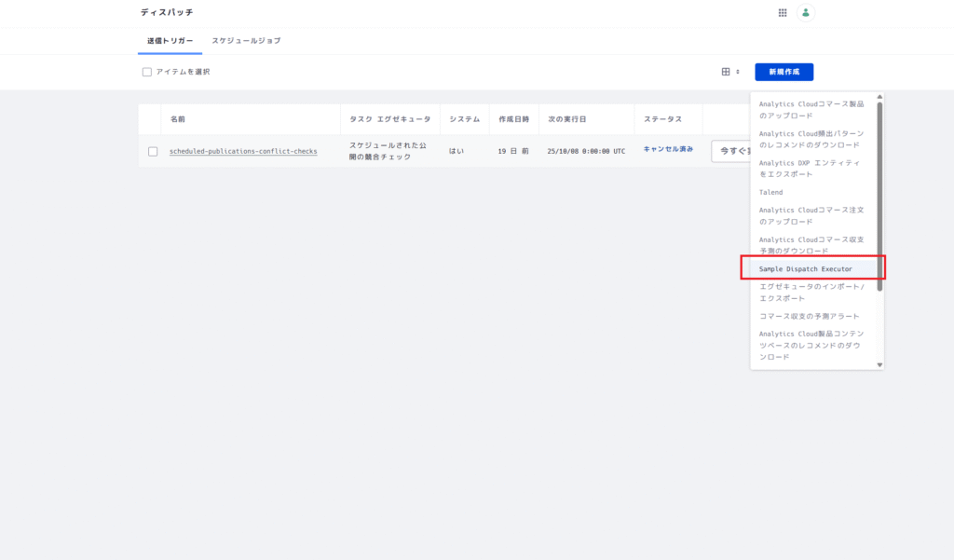Choose Analytics DXP エンティティをエクスポート option
Viewport: 954px width, 560px height.
(810, 169)
